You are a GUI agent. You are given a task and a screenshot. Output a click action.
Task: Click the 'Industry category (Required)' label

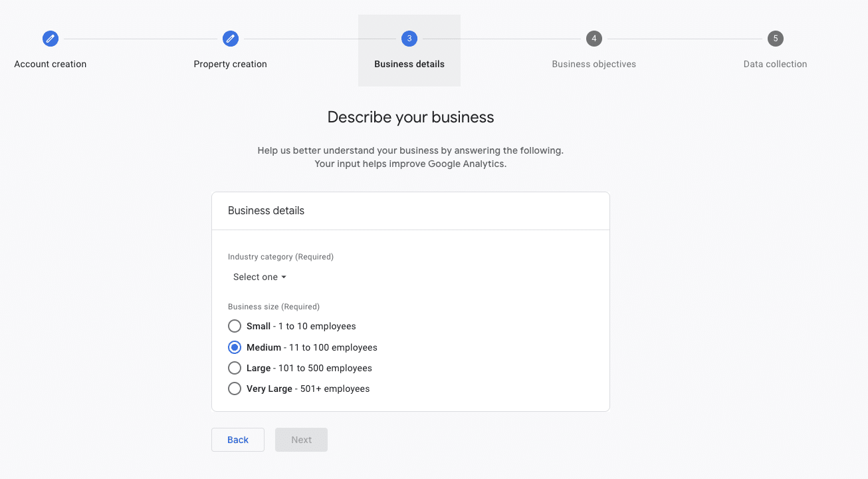[280, 257]
